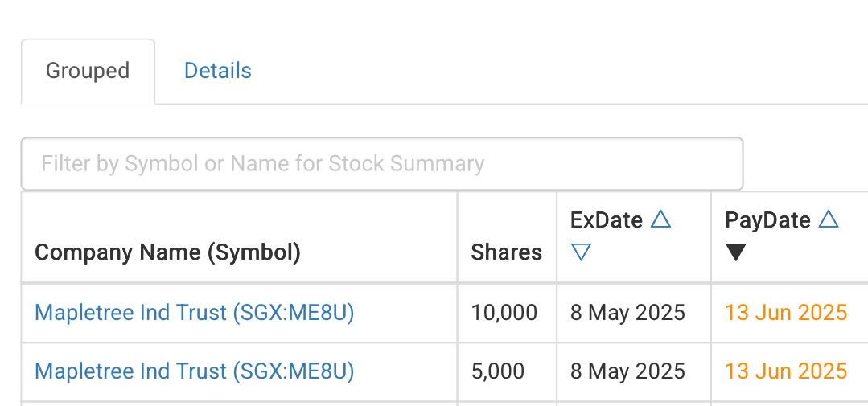This screenshot has width=868, height=406.
Task: Sort ExDate ascending with the up triangle
Action: point(660,219)
